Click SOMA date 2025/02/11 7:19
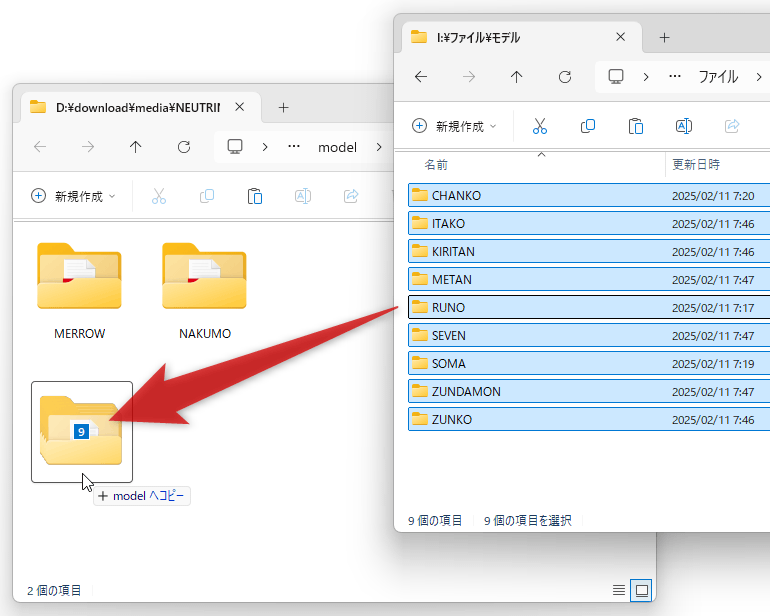 pos(713,364)
